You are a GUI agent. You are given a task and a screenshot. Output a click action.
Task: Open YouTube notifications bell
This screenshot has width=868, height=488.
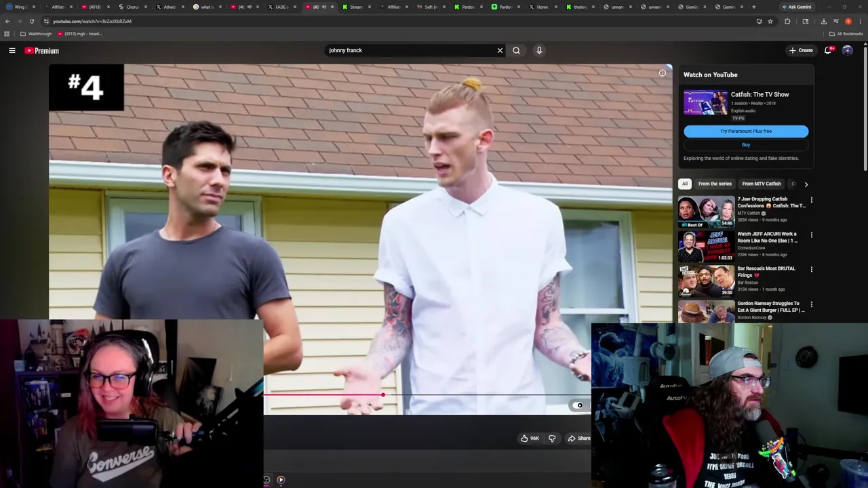coord(828,50)
